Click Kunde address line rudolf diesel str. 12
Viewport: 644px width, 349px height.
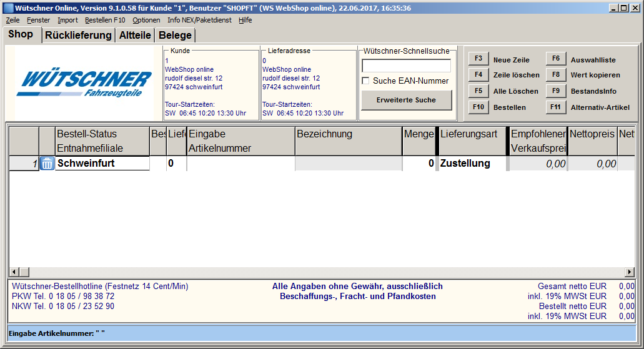pos(194,78)
